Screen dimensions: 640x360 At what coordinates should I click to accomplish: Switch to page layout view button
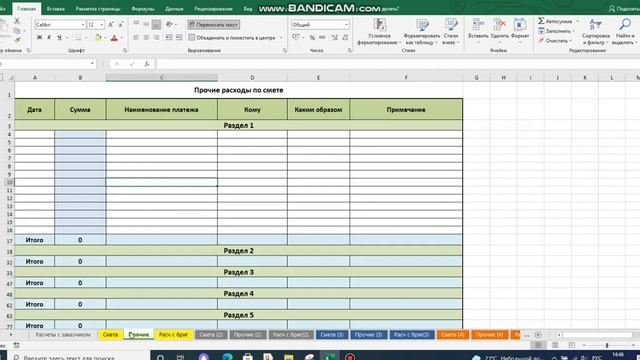pyautogui.click(x=555, y=345)
